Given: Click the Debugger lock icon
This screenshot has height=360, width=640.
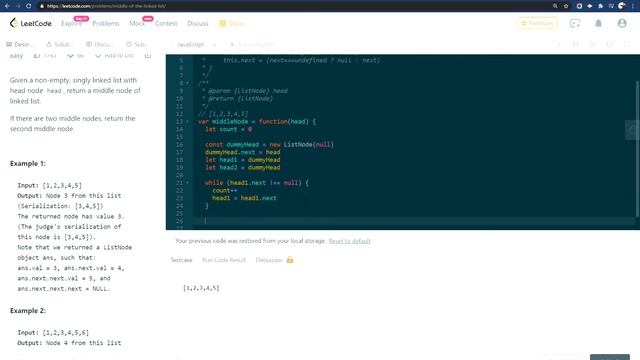Looking at the screenshot, I should [x=290, y=260].
